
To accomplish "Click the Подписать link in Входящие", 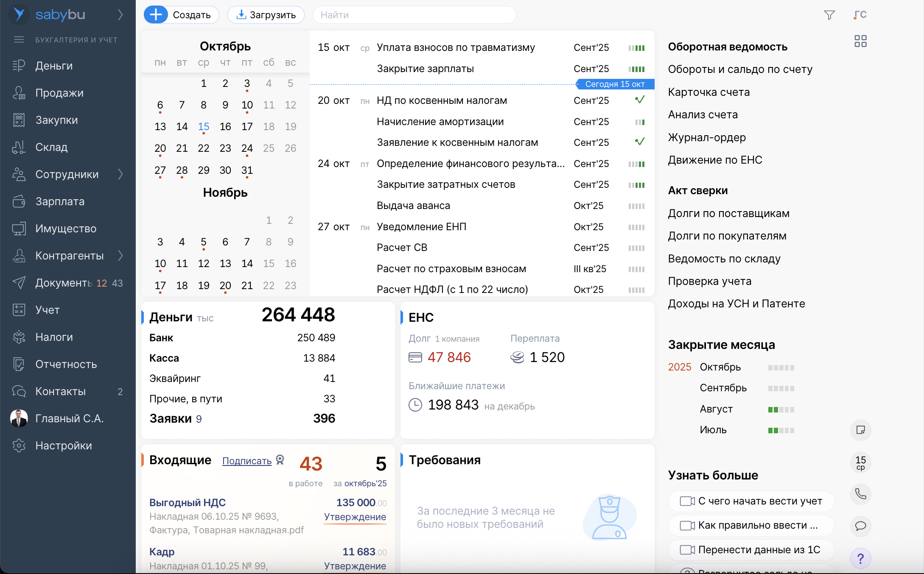I will [x=246, y=461].
